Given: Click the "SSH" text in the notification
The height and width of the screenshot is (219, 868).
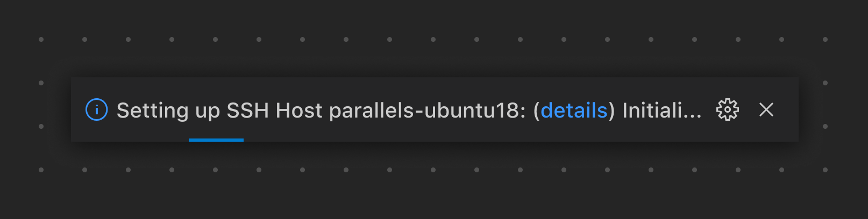Looking at the screenshot, I should 247,110.
